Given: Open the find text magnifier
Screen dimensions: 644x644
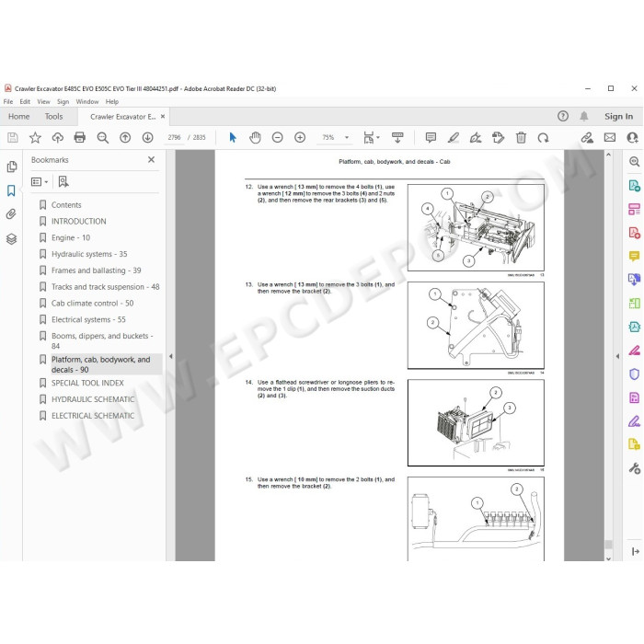Looking at the screenshot, I should point(103,138).
